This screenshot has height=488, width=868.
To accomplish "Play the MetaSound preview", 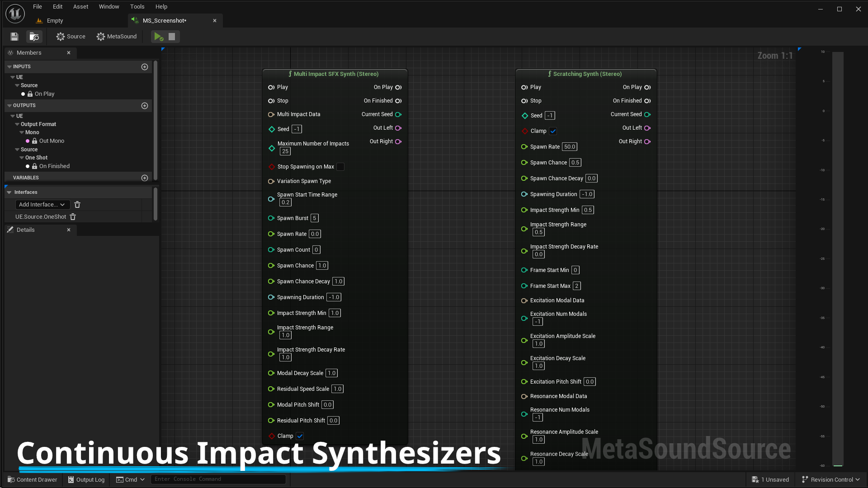I will [158, 36].
